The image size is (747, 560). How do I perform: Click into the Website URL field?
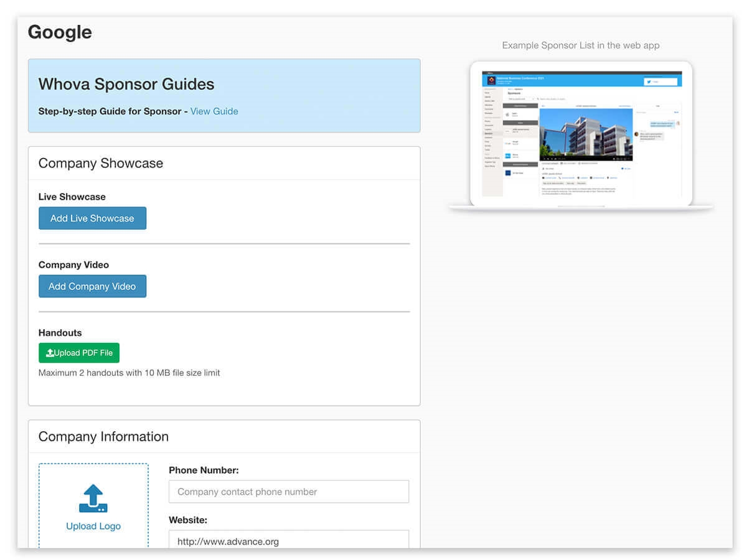pyautogui.click(x=289, y=541)
